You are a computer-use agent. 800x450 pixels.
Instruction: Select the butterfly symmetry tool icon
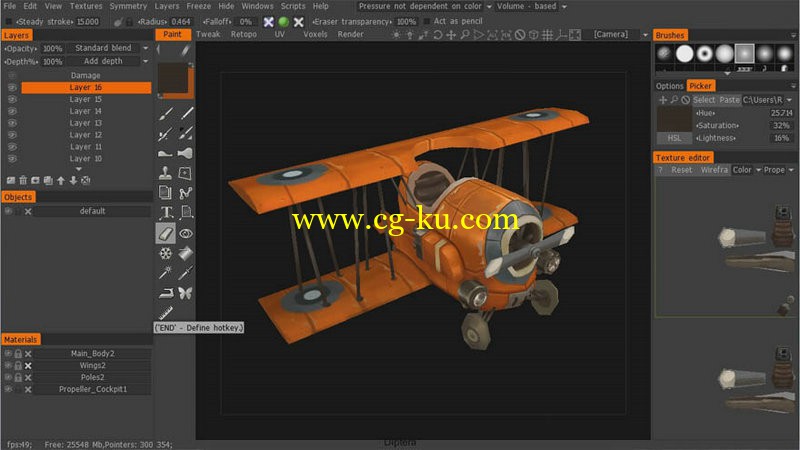tap(185, 293)
